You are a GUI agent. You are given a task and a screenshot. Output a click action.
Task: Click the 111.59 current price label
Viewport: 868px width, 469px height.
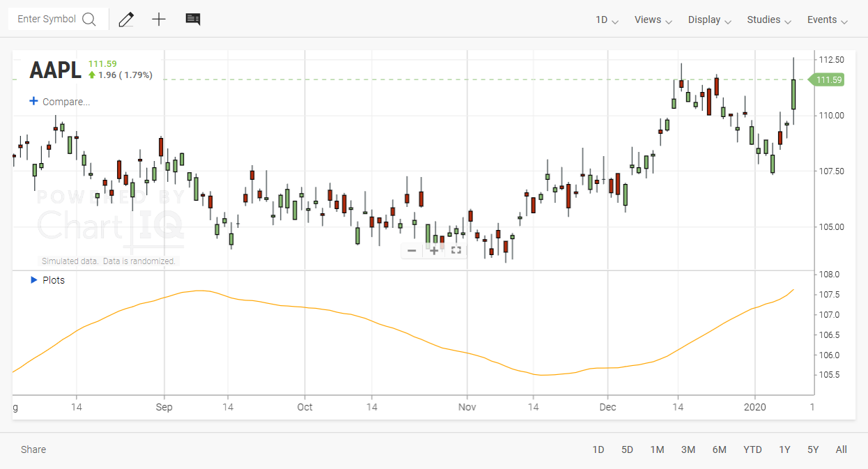827,79
